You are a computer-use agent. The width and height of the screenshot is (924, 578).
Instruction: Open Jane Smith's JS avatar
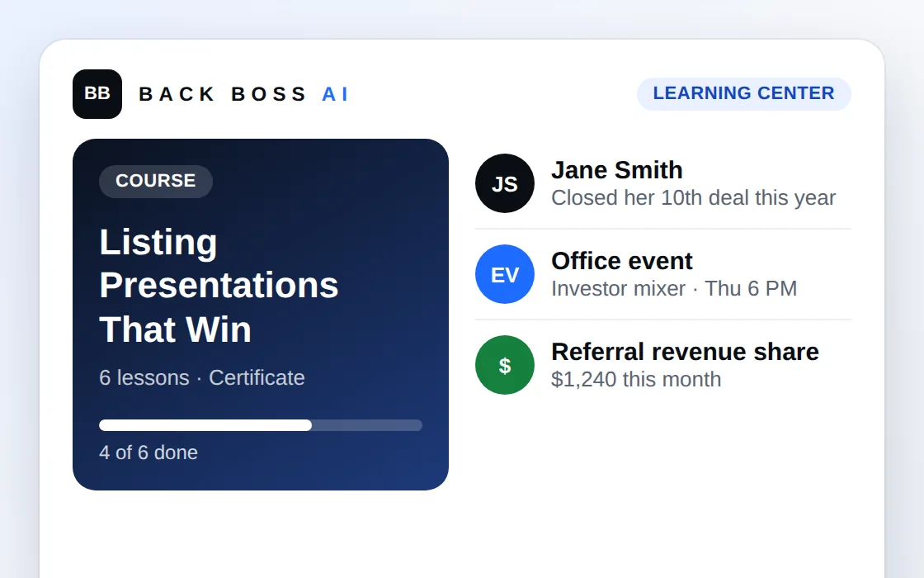tap(504, 183)
